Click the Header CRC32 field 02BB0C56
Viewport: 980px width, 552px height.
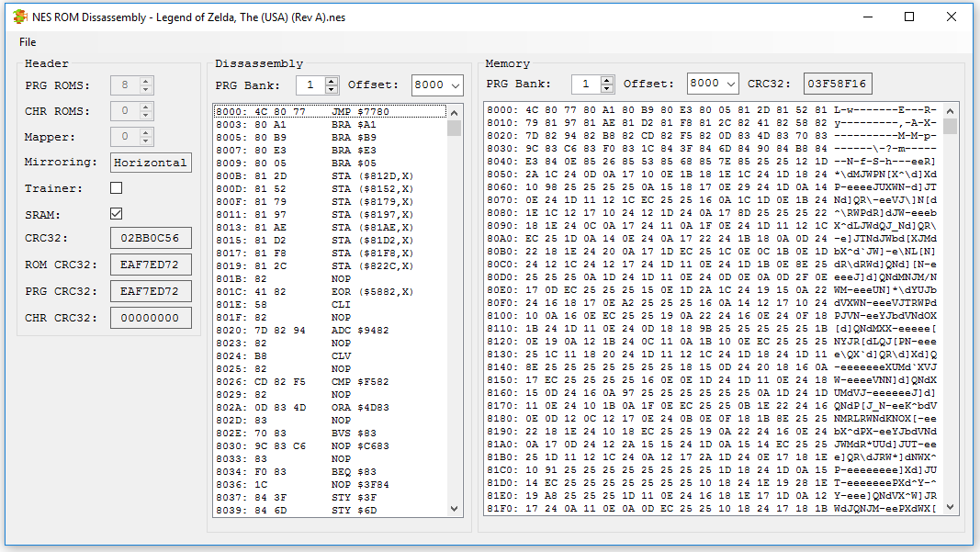point(150,238)
